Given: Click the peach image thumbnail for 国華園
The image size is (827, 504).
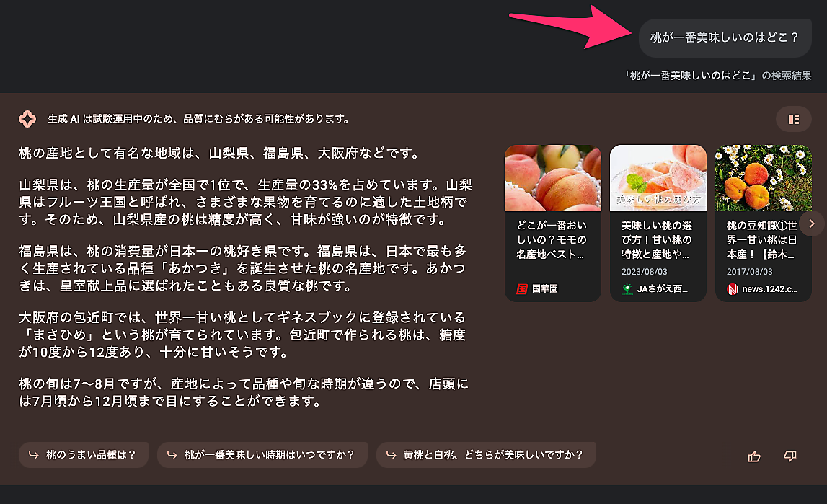Looking at the screenshot, I should [553, 178].
